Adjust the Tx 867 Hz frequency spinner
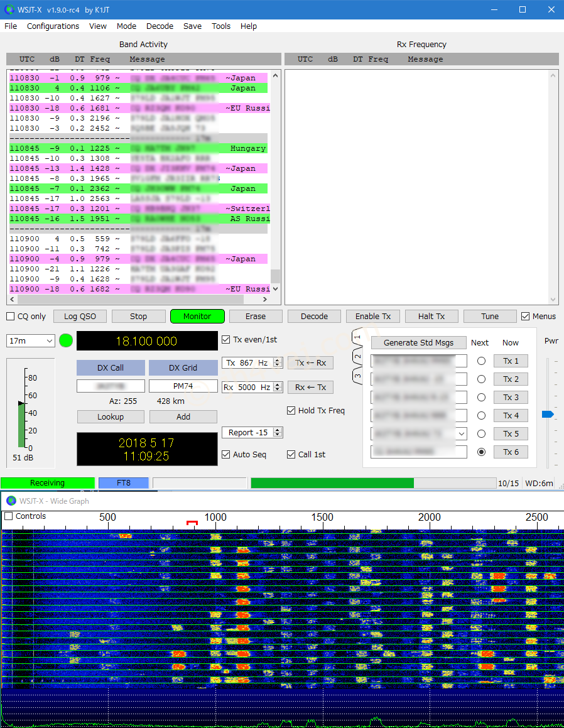The height and width of the screenshot is (728, 564). point(278,362)
